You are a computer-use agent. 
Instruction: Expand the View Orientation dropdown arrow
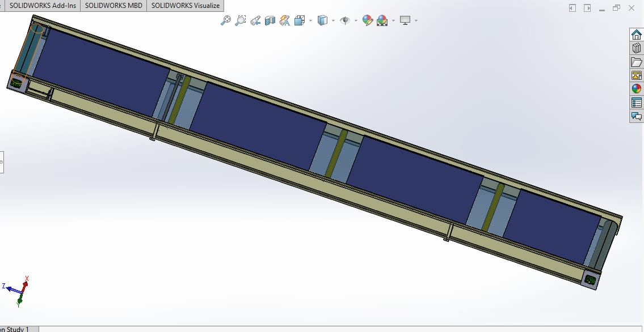310,20
